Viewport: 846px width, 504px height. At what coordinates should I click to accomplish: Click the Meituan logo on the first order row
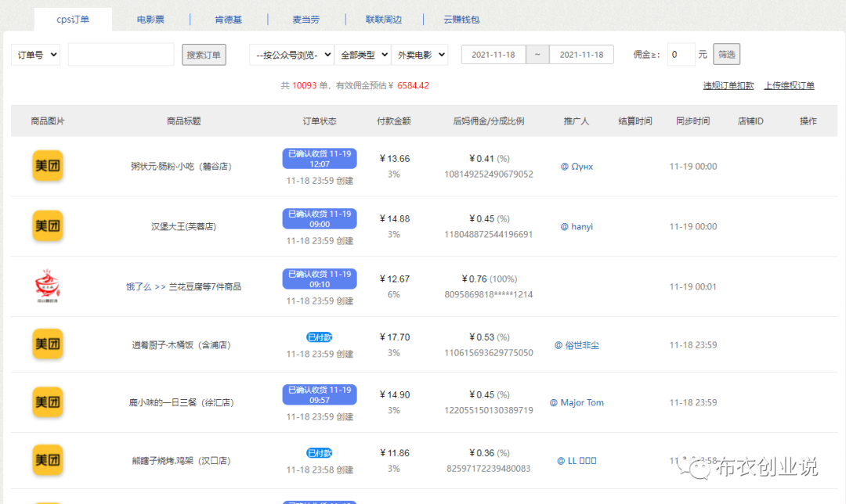[48, 166]
